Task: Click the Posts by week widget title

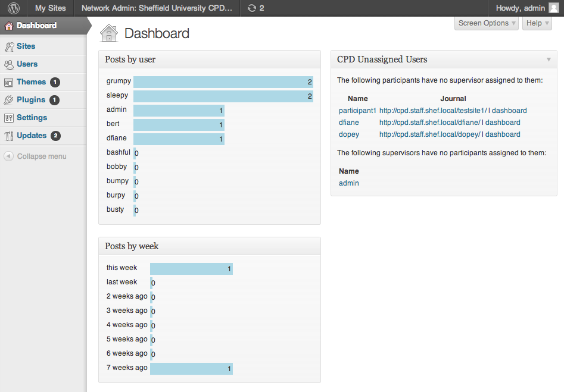Action: 132,246
